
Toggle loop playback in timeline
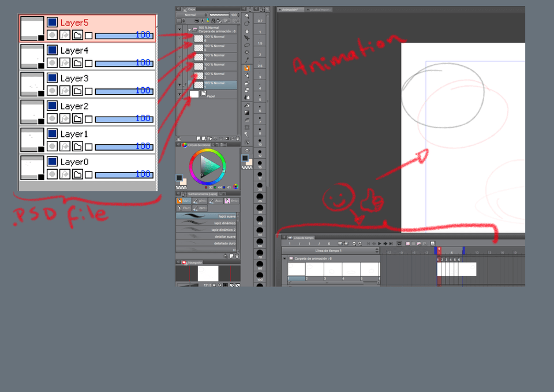click(399, 243)
